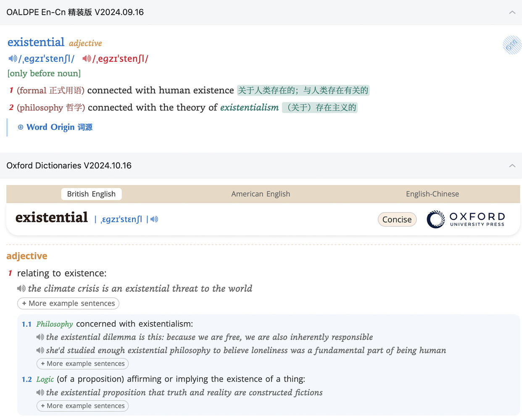Play the red US pronunciation speaker icon
This screenshot has height=420, width=522.
pos(86,58)
